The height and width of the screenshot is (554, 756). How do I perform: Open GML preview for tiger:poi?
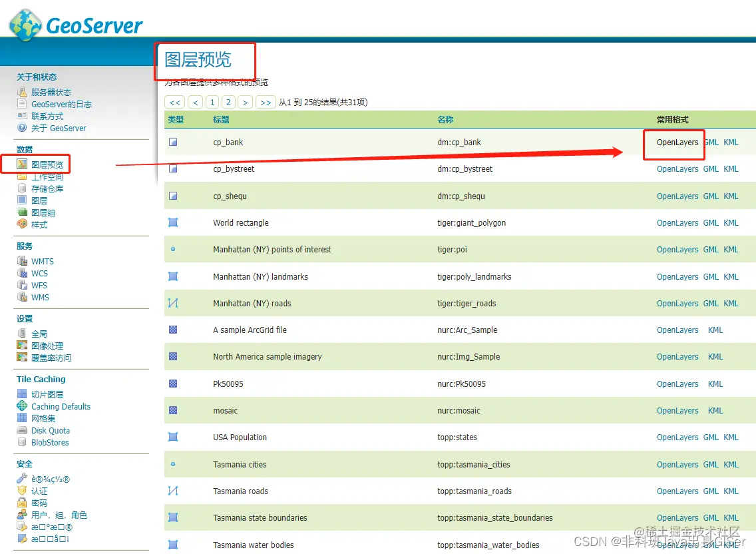coord(711,250)
